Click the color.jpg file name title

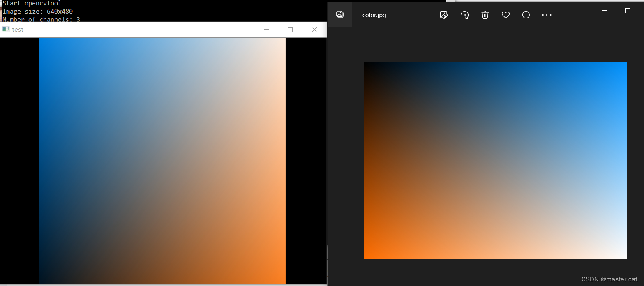(374, 15)
